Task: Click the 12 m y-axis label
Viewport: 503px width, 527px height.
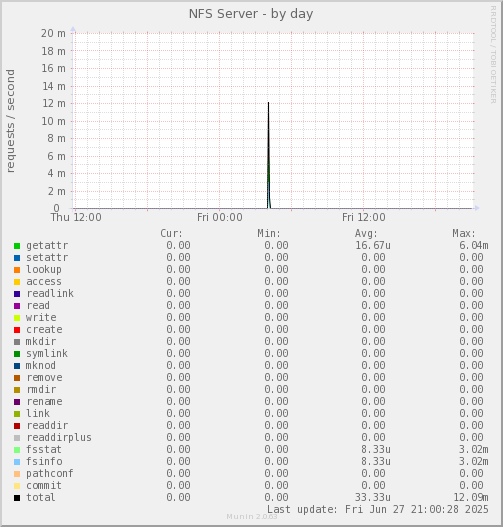Action: point(54,104)
